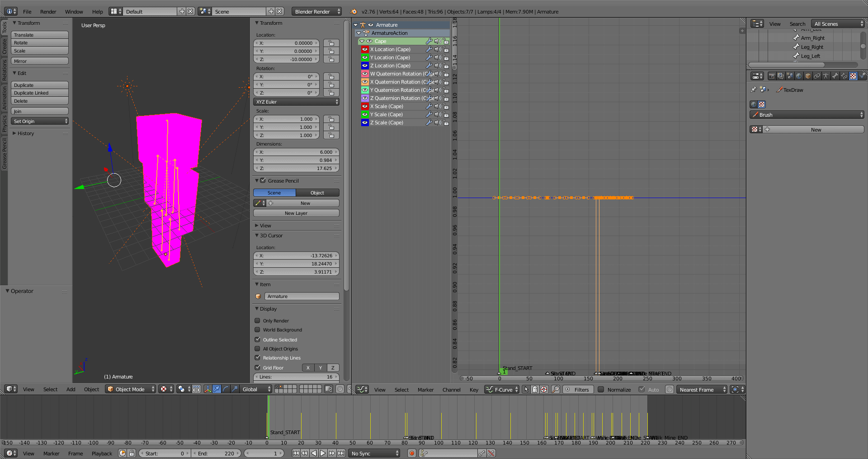Screen dimensions: 868x459
Task: Enable the Normalize checkbox in graph editor
Action: [x=601, y=389]
